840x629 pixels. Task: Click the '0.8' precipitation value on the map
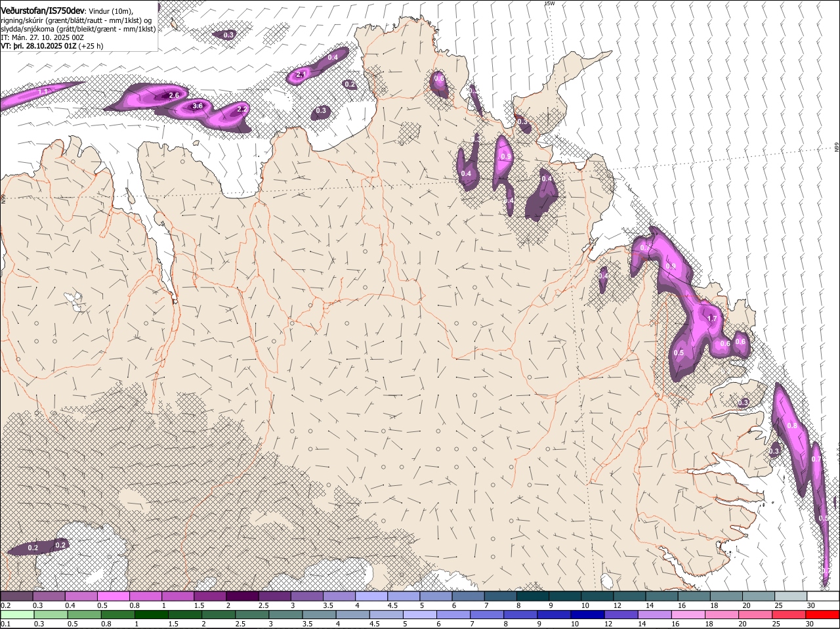pyautogui.click(x=792, y=425)
